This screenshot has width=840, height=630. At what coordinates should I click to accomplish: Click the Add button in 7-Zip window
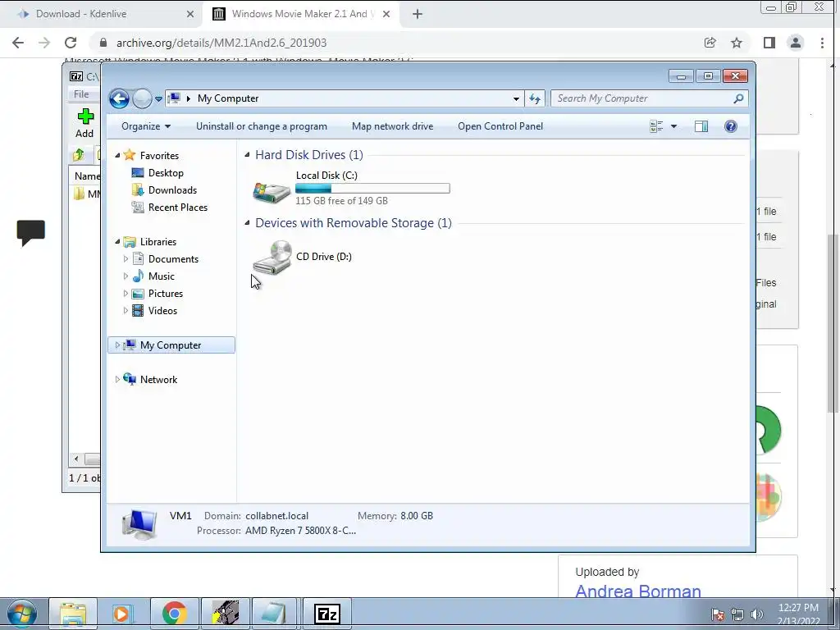pos(84,123)
